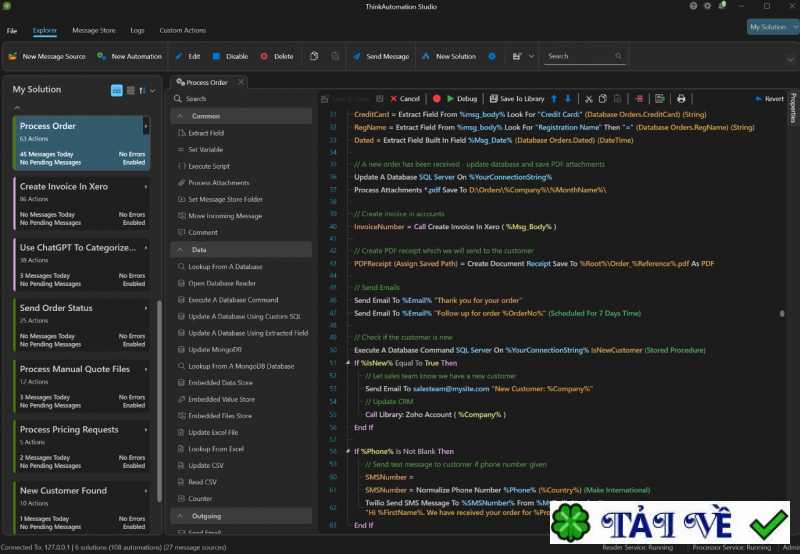Viewport: 800px width, 554px height.
Task: Collapse the Common actions group
Action: 181,116
